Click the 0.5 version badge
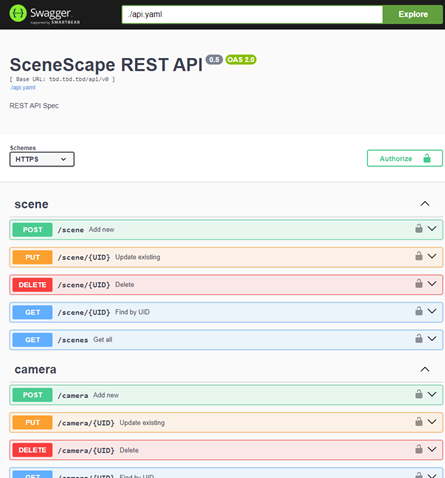Screen dimensions: 445x478 [214, 60]
